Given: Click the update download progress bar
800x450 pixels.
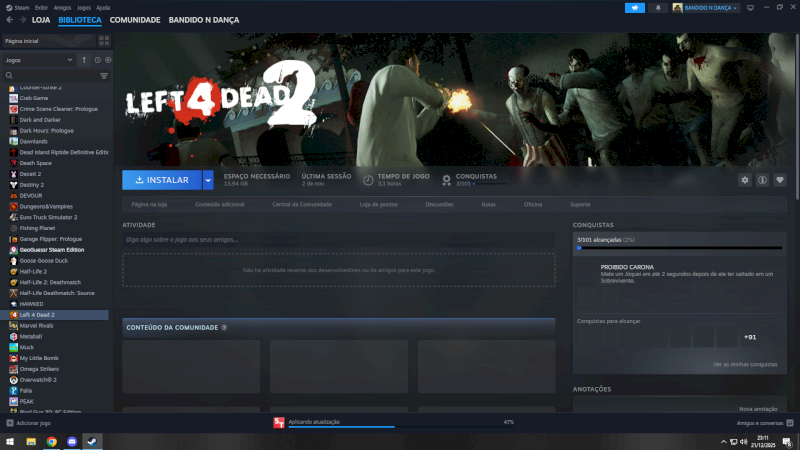Looking at the screenshot, I should 340,426.
